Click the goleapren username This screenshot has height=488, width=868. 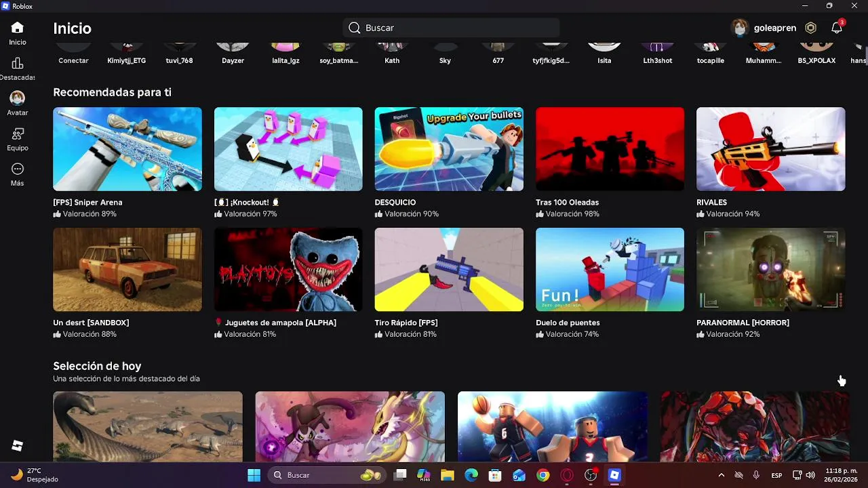coord(774,28)
